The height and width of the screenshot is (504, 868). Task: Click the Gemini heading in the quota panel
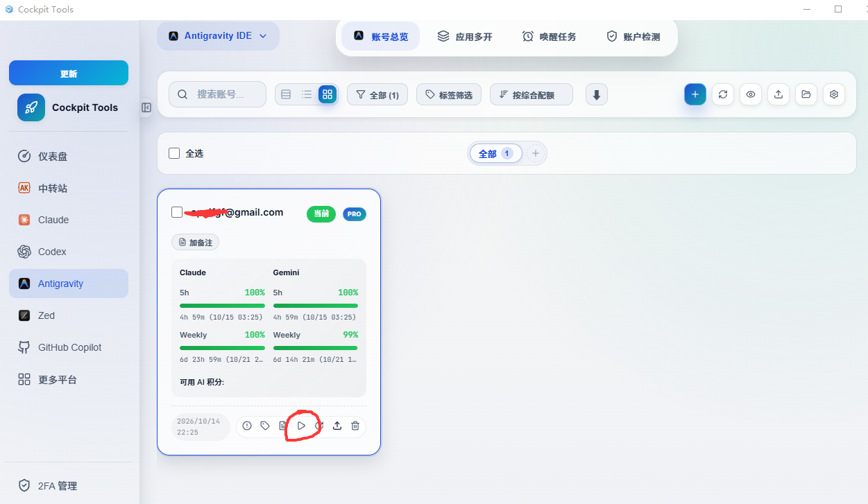point(286,272)
